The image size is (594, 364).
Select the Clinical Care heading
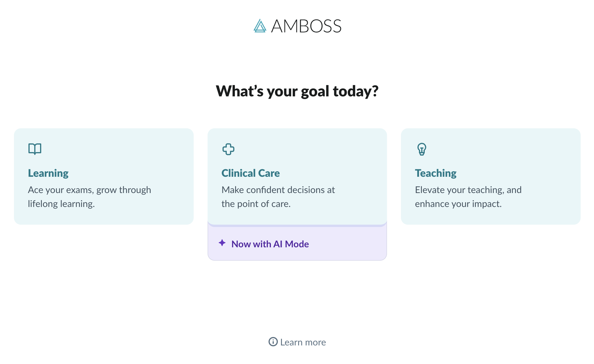coord(251,173)
